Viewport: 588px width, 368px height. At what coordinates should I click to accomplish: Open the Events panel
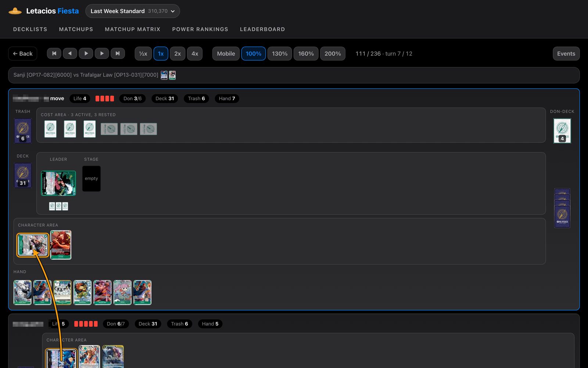point(566,53)
